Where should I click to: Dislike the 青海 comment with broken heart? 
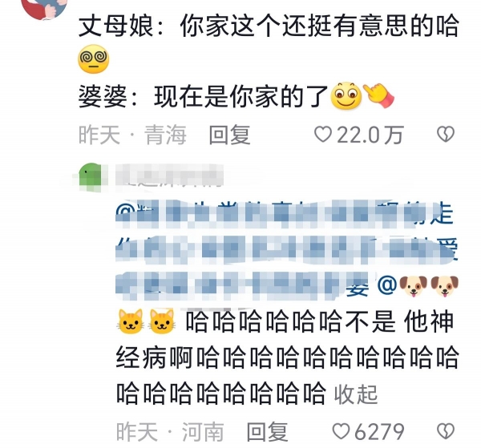tap(446, 135)
